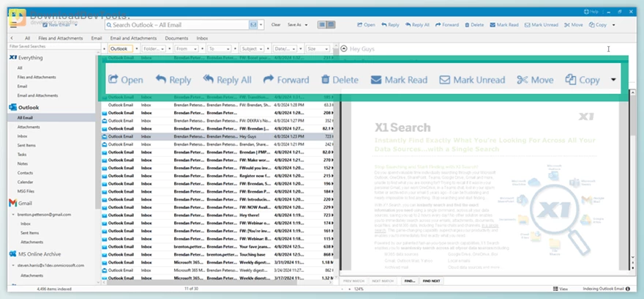Mark the email as read

[504, 25]
